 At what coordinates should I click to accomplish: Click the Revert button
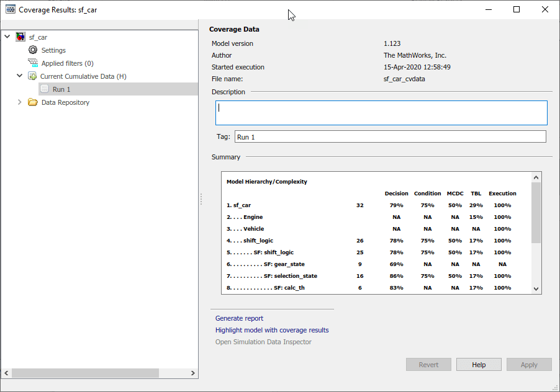click(428, 364)
